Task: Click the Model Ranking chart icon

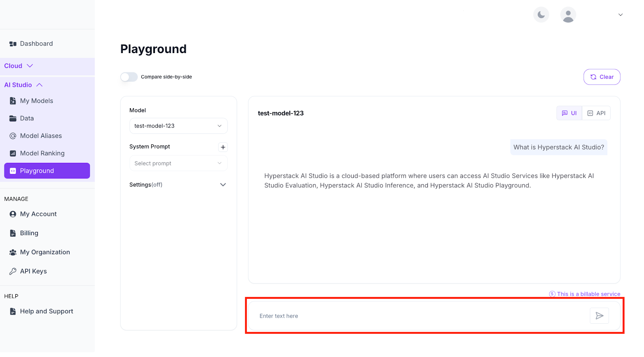Action: pyautogui.click(x=13, y=154)
